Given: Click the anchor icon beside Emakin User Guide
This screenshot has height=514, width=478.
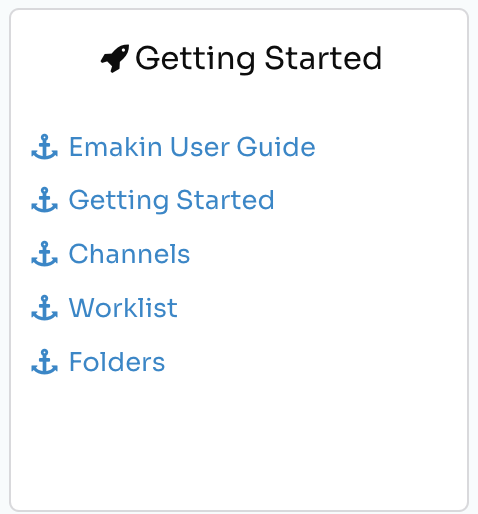Looking at the screenshot, I should click(44, 147).
